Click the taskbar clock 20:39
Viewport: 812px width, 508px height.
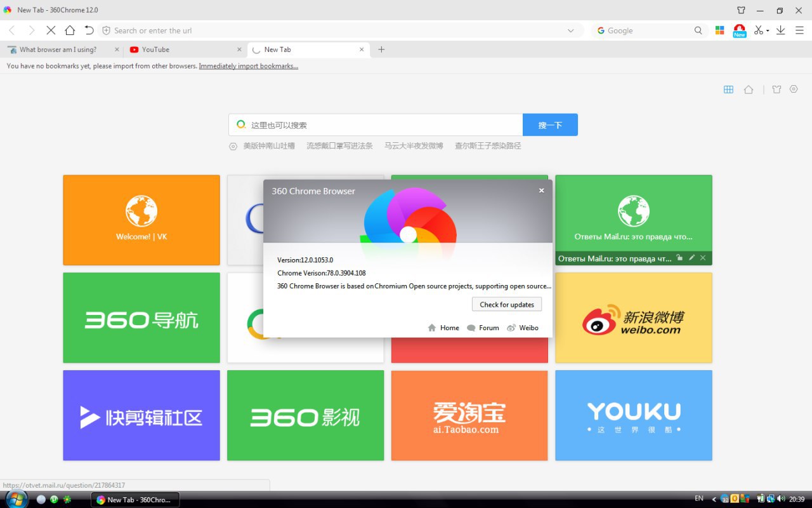click(797, 499)
